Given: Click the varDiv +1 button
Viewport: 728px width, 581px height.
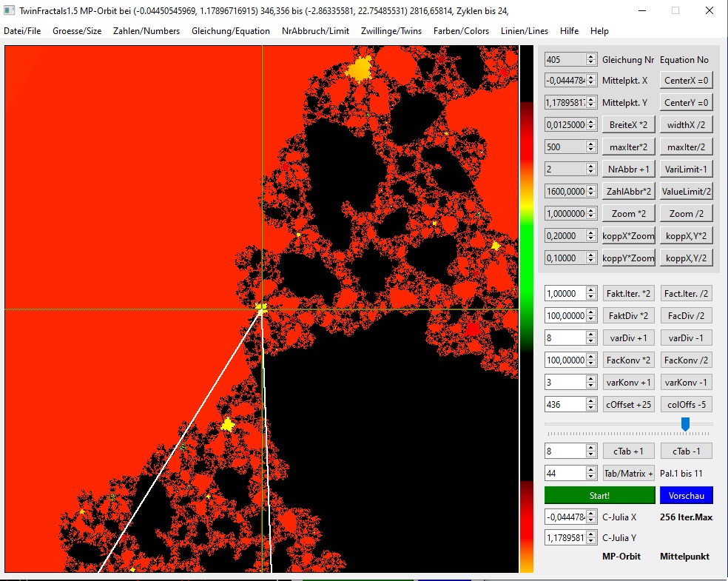Looking at the screenshot, I should [x=629, y=338].
